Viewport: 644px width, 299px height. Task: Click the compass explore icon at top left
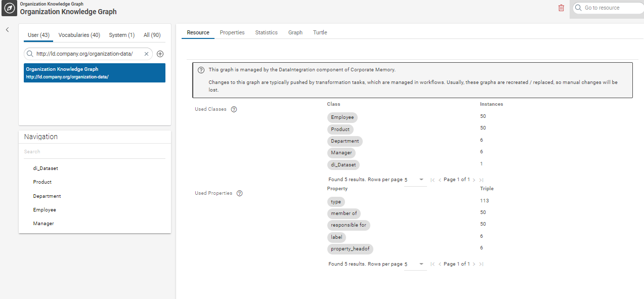(10, 9)
